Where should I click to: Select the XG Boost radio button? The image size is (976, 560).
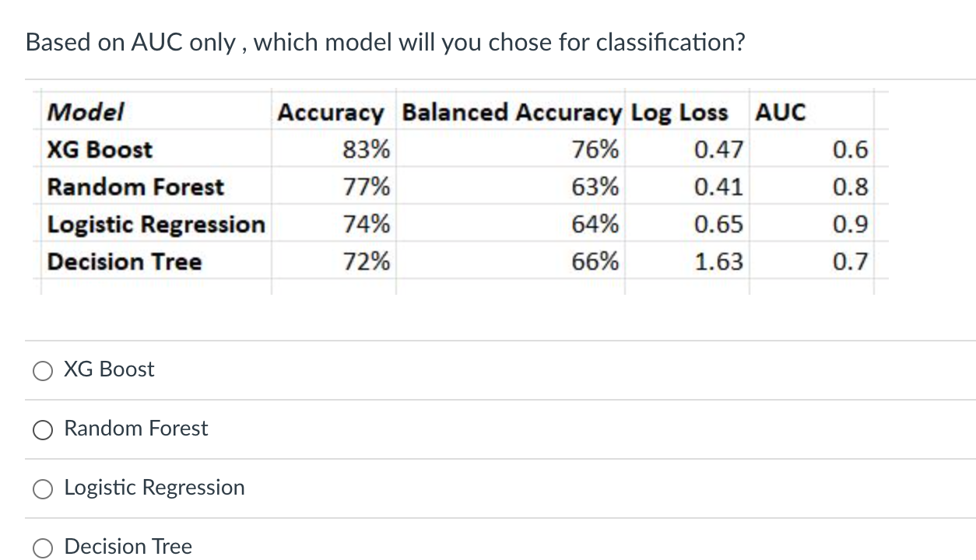pyautogui.click(x=43, y=371)
